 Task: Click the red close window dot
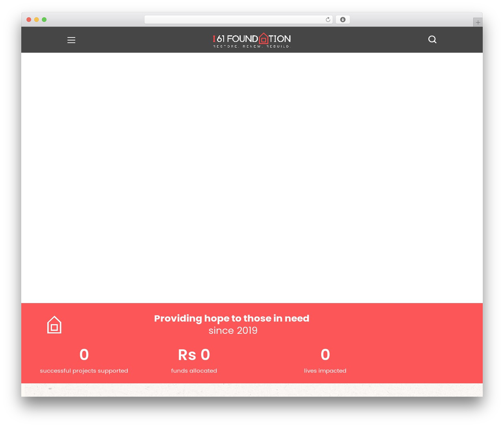point(29,20)
